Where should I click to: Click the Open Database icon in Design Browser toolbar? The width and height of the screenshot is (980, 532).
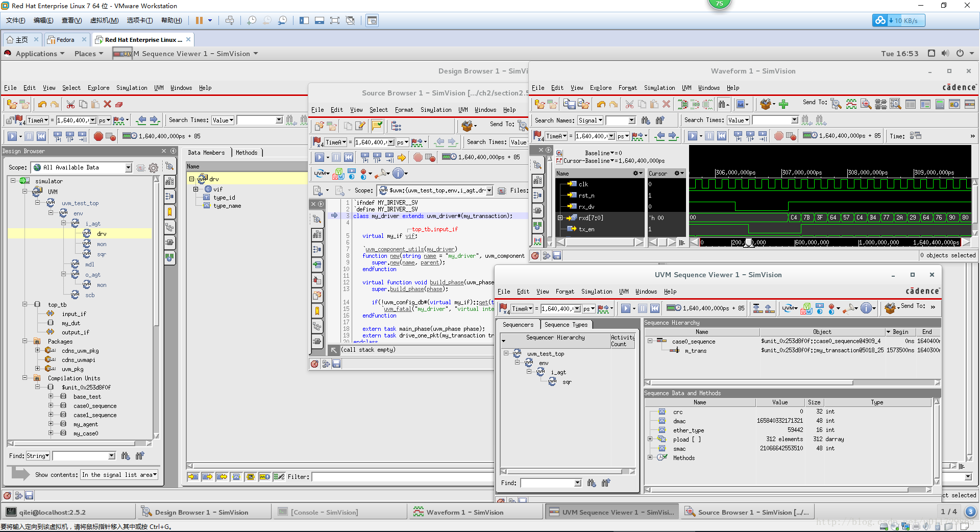click(x=11, y=104)
